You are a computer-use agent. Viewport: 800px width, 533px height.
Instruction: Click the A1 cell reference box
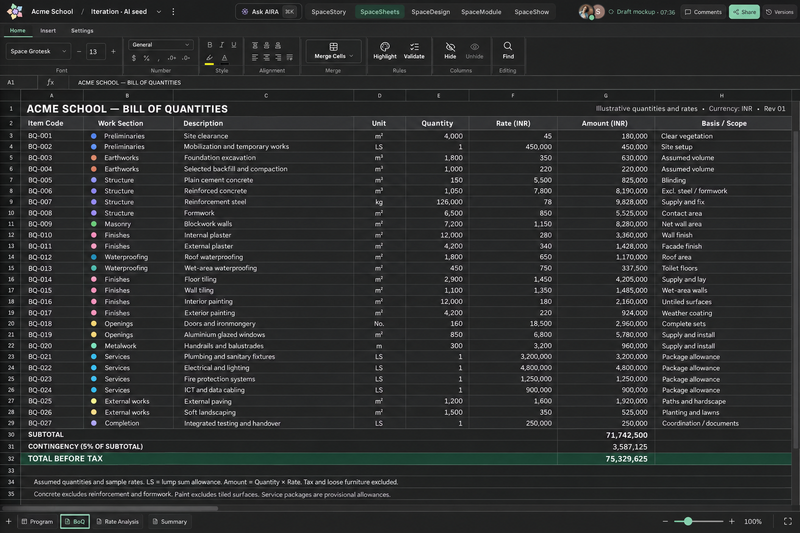pos(19,82)
